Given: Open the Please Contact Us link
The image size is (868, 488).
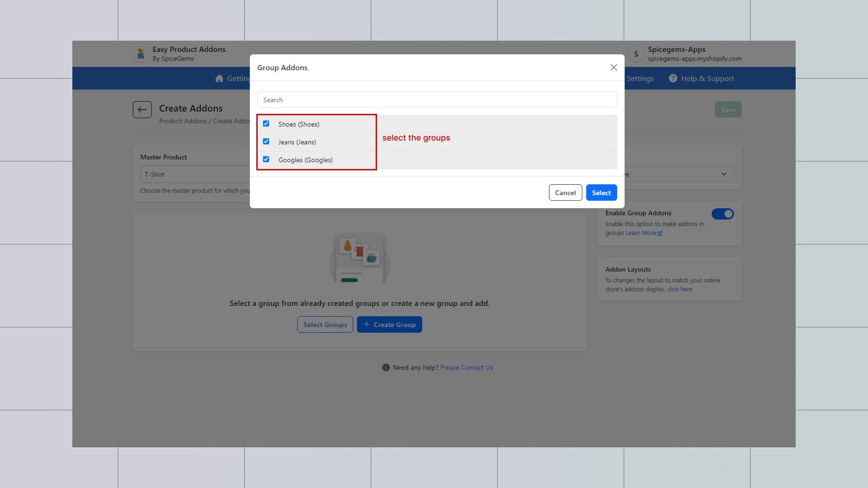Looking at the screenshot, I should [467, 368].
